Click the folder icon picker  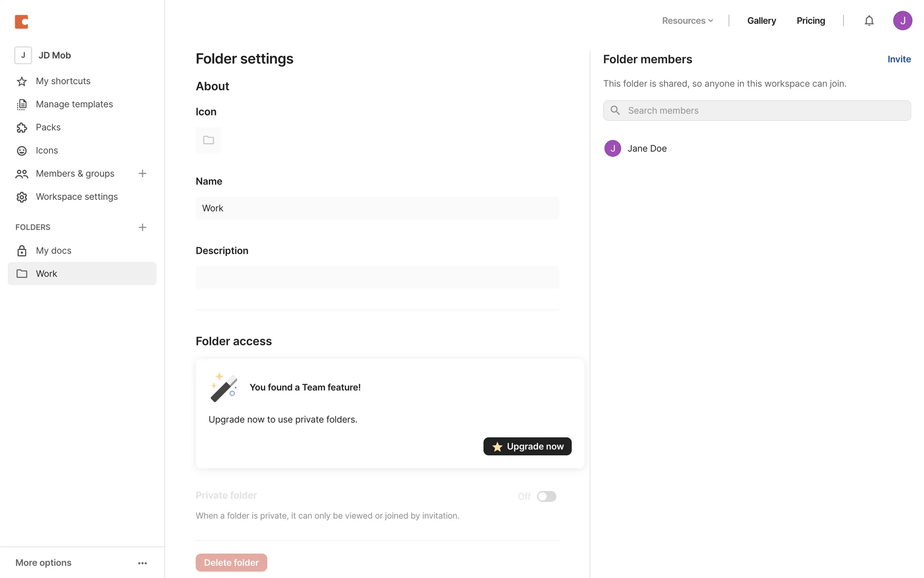click(x=208, y=140)
